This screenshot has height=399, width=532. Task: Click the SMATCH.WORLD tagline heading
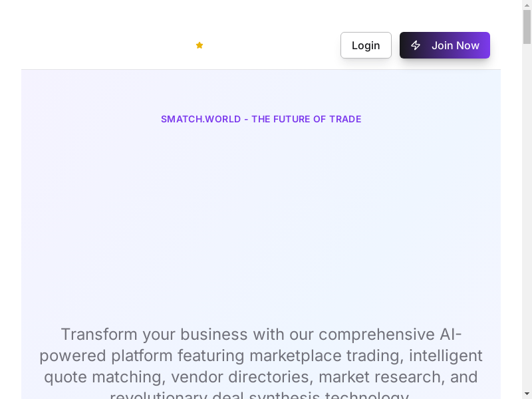coord(261,119)
